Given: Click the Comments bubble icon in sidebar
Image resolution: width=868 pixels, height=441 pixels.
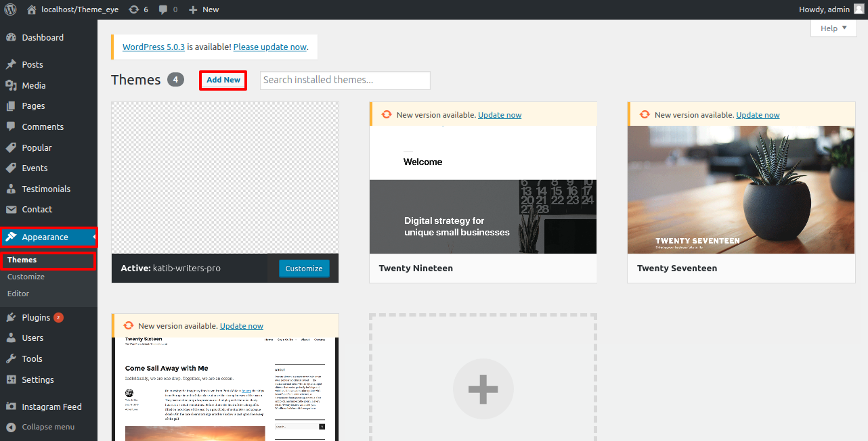Looking at the screenshot, I should [x=11, y=126].
